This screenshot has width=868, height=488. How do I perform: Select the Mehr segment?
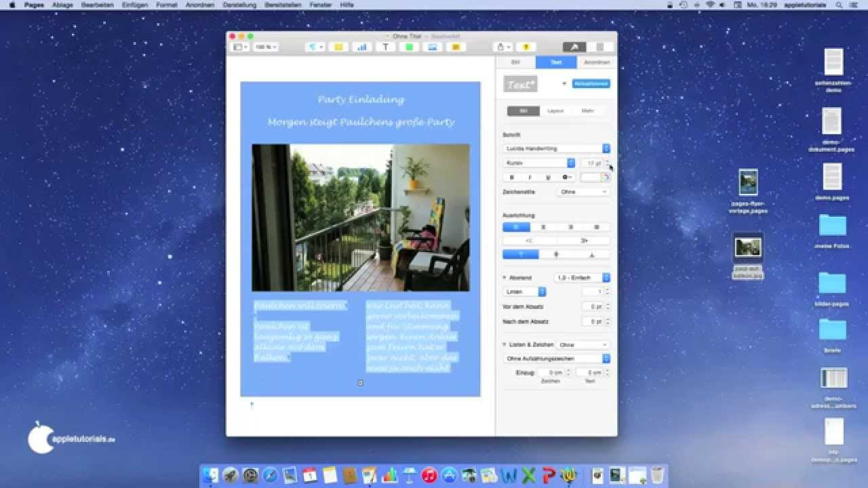pos(587,110)
